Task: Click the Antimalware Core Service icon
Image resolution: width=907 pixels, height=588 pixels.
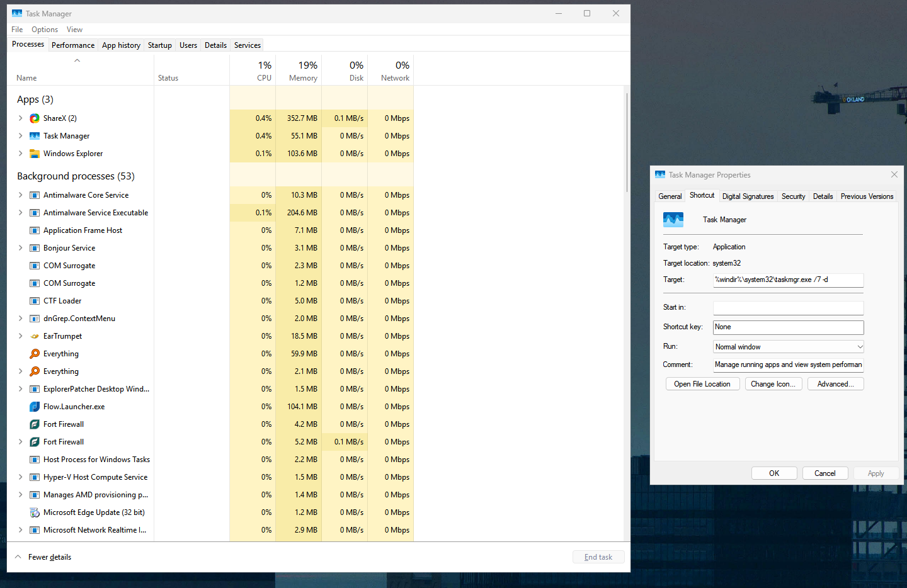Action: [x=35, y=195]
